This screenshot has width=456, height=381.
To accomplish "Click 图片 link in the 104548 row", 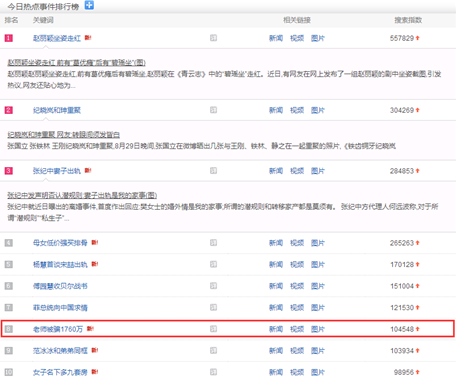I will (318, 329).
